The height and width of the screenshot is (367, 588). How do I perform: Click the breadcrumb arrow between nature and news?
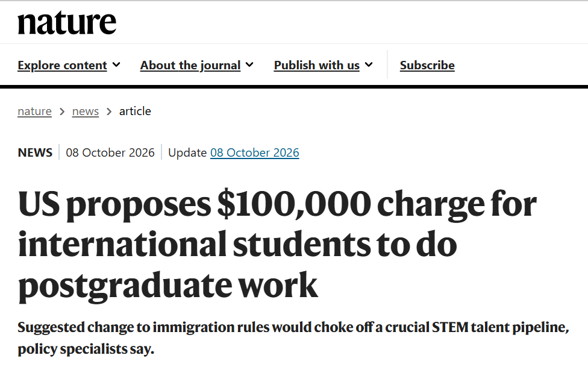(62, 111)
